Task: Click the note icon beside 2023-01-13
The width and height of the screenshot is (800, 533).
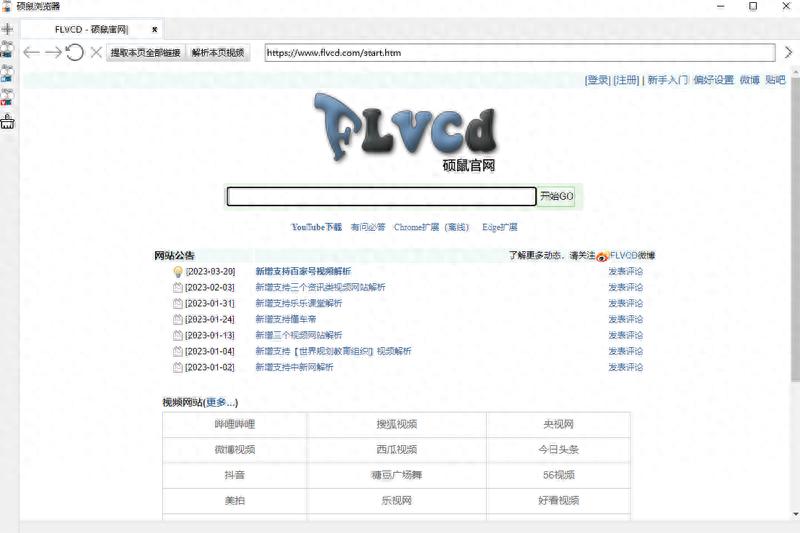Action: 178,335
